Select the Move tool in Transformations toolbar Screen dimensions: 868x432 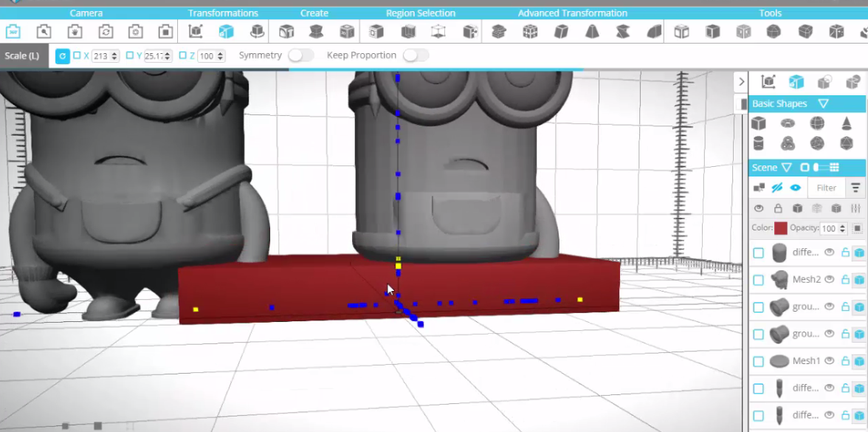tap(196, 32)
